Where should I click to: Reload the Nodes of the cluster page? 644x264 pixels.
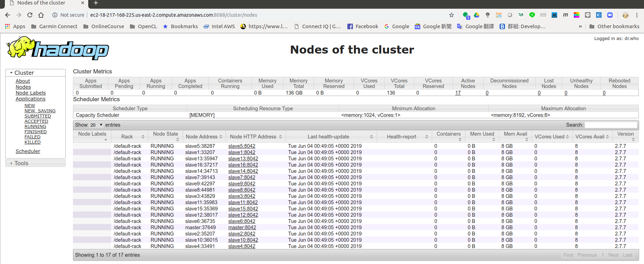click(x=30, y=15)
